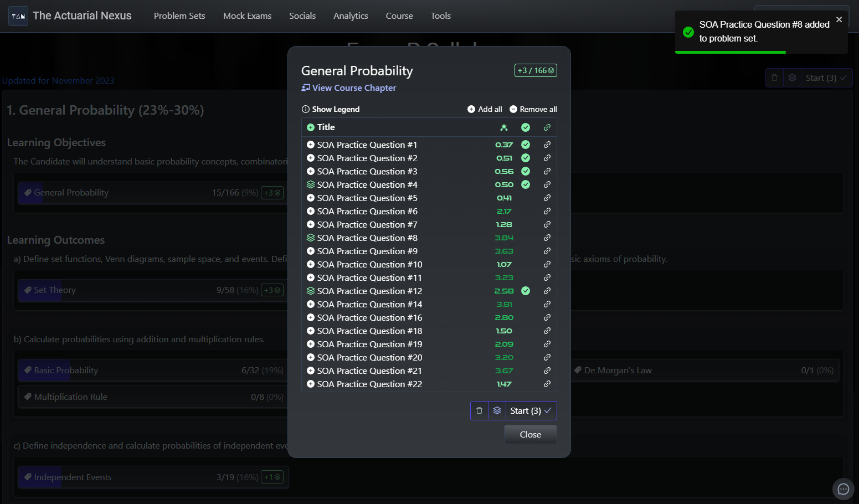This screenshot has width=859, height=504.
Task: Dismiss the added-to-problem-set notification
Action: point(839,19)
